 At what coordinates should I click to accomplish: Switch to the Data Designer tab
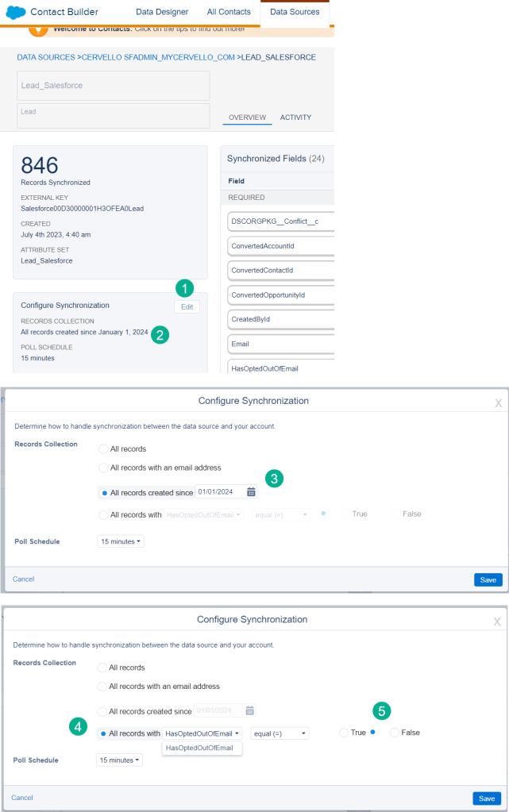click(x=162, y=12)
